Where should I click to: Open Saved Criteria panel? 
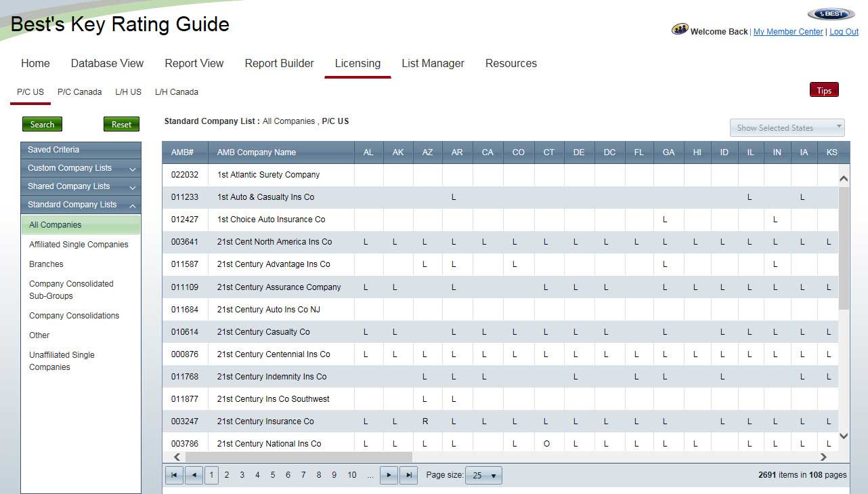pyautogui.click(x=81, y=150)
